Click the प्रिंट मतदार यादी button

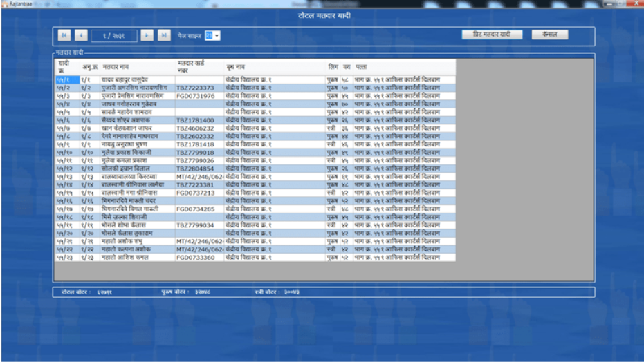[x=492, y=35]
